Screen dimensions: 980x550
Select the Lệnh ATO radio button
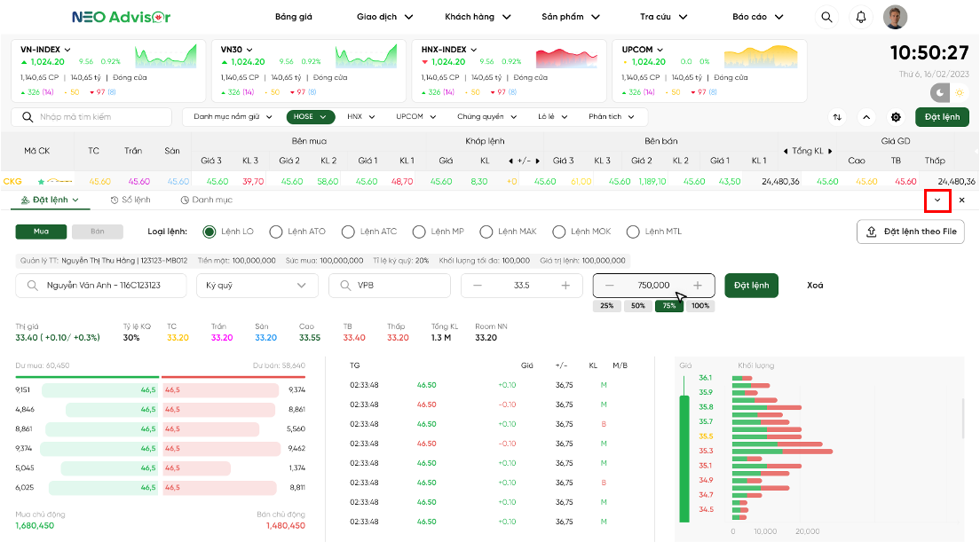pos(276,232)
